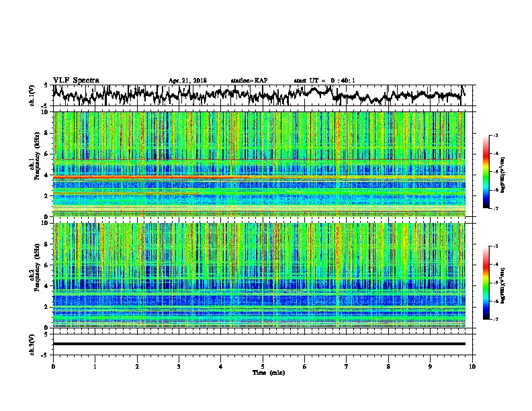Click the ch.2 spectrogram color scale bar
The image size is (532, 411).
pyautogui.click(x=486, y=283)
